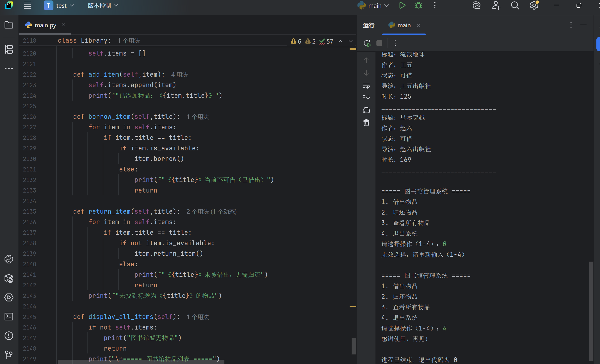The image size is (600, 364).
Task: Open the 版本控制 dropdown menu
Action: tap(103, 5)
